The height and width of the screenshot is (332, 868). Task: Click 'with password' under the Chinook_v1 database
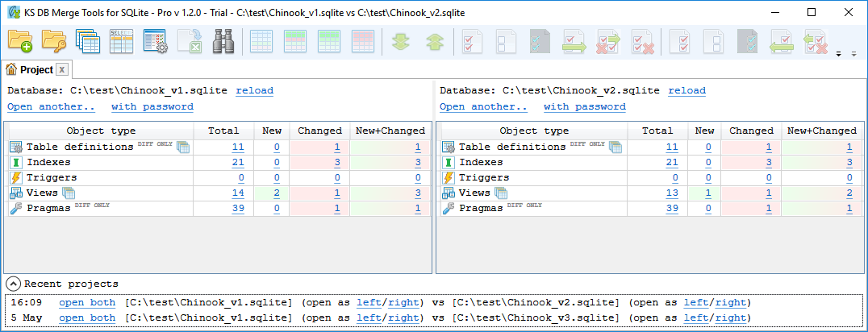click(152, 107)
